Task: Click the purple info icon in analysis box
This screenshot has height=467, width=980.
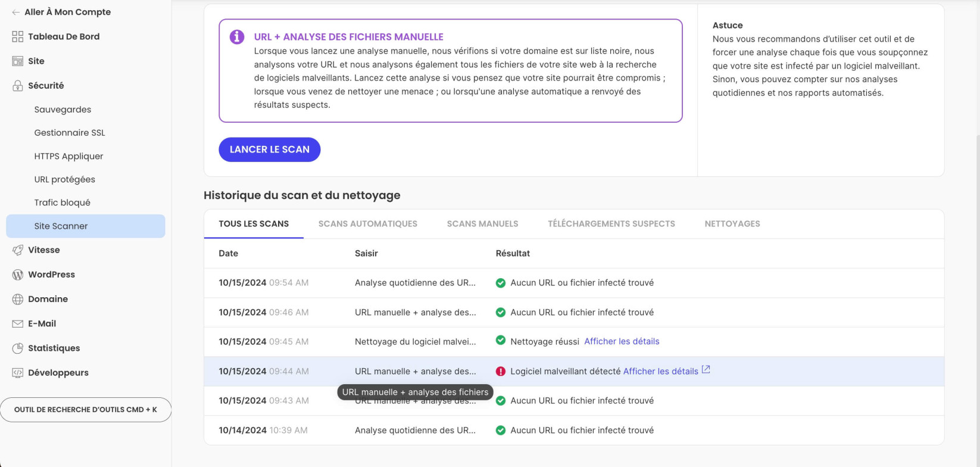Action: (x=237, y=37)
